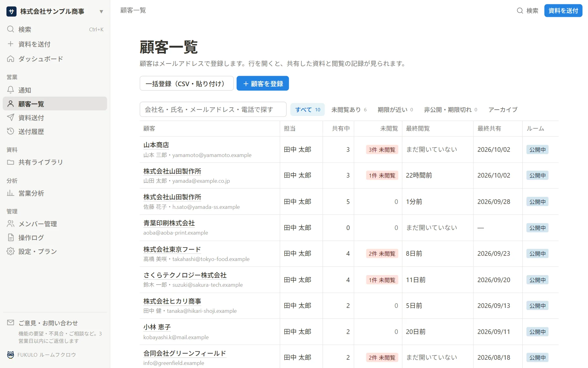Click the envelope icon for ご意見・お問い合わせ
The height and width of the screenshot is (368, 588).
pos(11,323)
